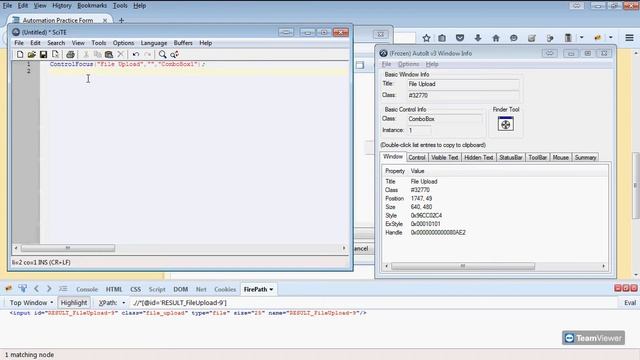Switch to ToolBar tab in Window Info
640x360 pixels.
coord(538,157)
